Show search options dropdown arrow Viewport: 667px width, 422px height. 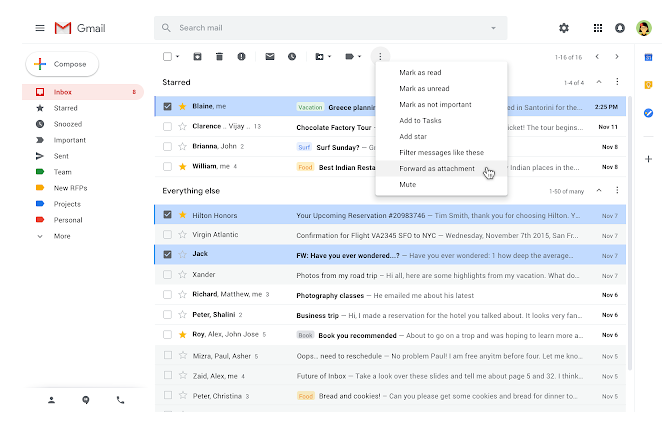493,28
